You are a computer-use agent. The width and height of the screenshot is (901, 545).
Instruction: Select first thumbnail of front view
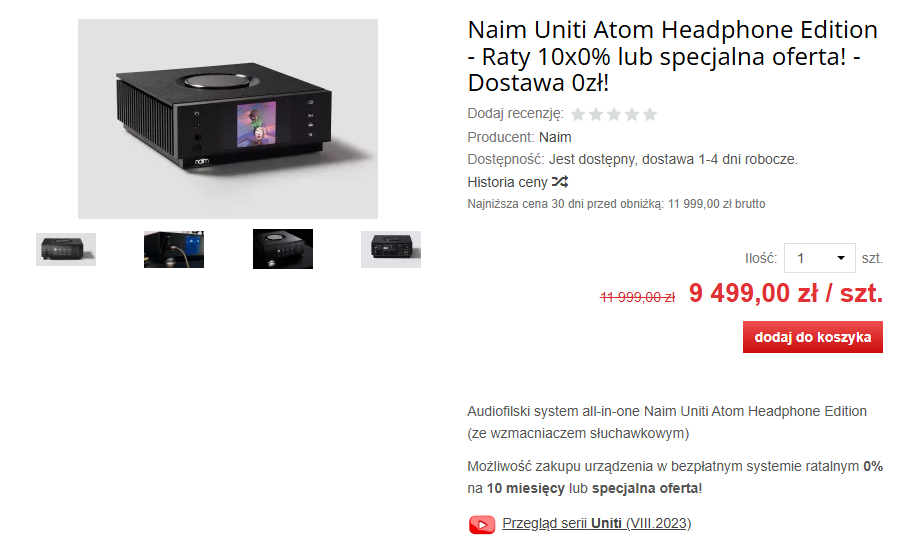point(66,250)
